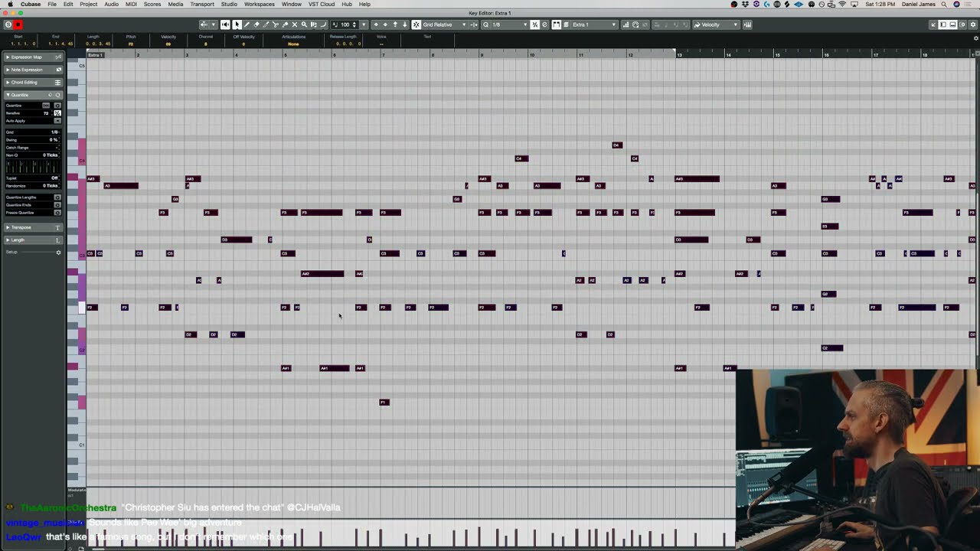Select the Glue tool

click(x=285, y=24)
